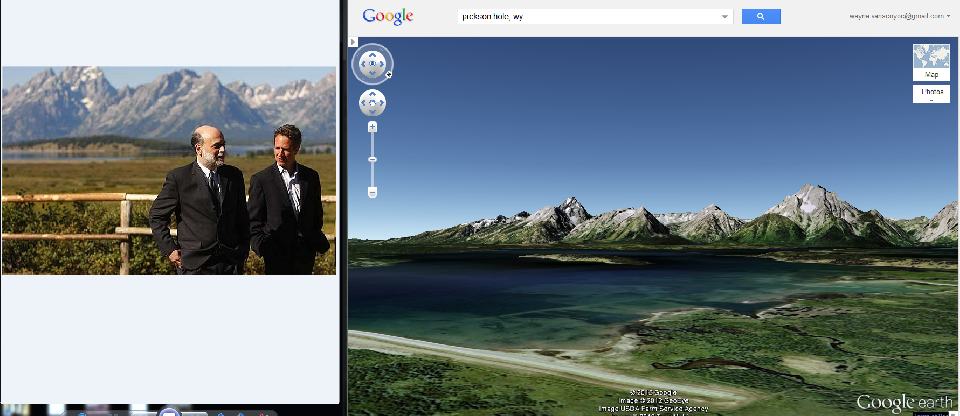Image resolution: width=960 pixels, height=416 pixels.
Task: Click the north marker on the compass ring
Action: [389, 75]
